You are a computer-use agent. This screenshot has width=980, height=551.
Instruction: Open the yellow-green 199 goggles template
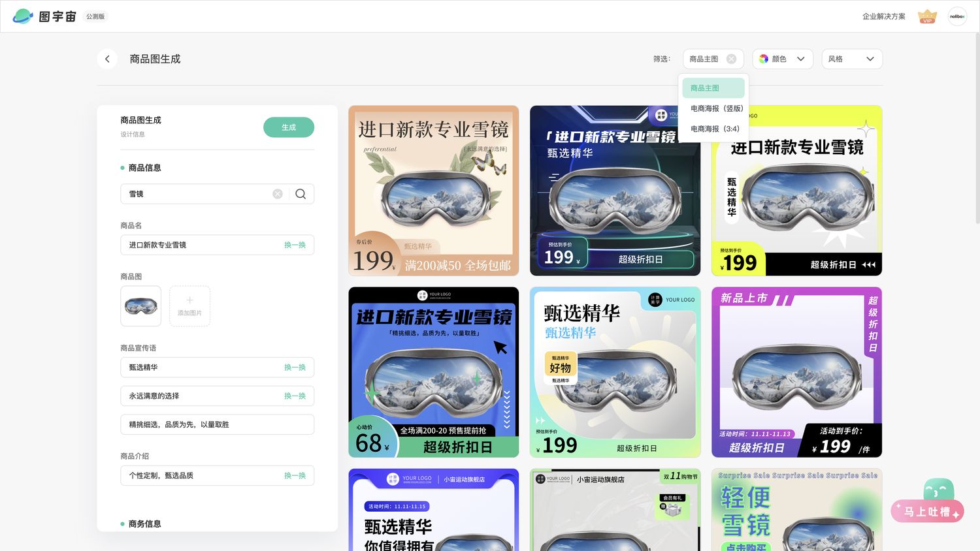point(797,191)
